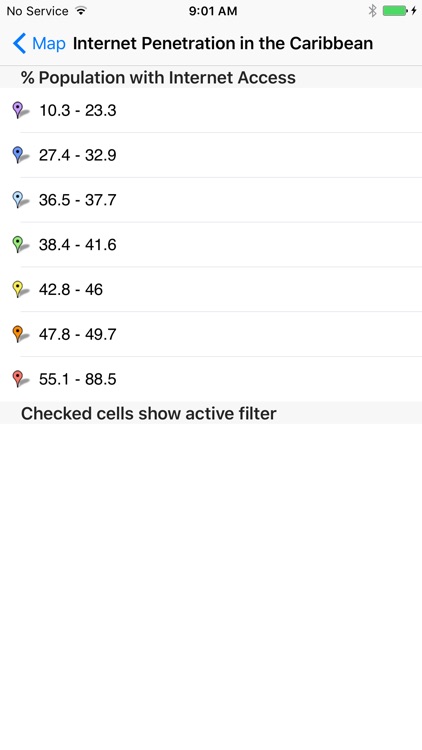Tap the green pin icon

(x=20, y=244)
